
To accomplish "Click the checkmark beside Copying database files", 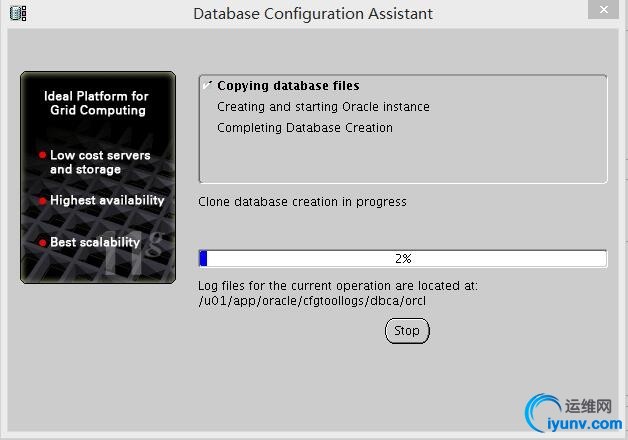I will click(207, 85).
